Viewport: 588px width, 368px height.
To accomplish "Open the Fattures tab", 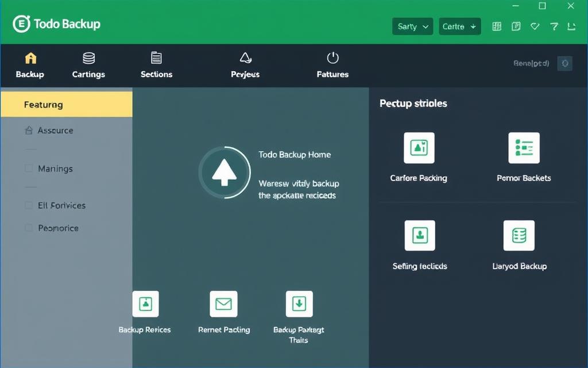I will 332,66.
